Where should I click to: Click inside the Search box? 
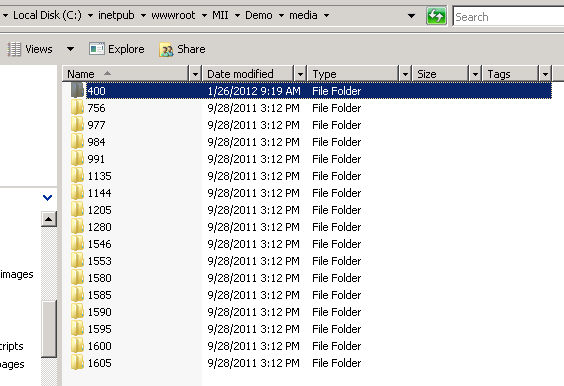tap(508, 17)
